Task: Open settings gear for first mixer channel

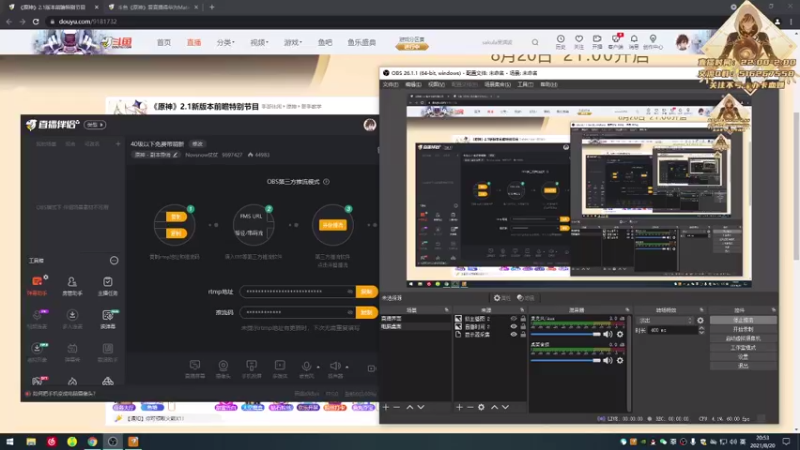Action: coord(620,334)
